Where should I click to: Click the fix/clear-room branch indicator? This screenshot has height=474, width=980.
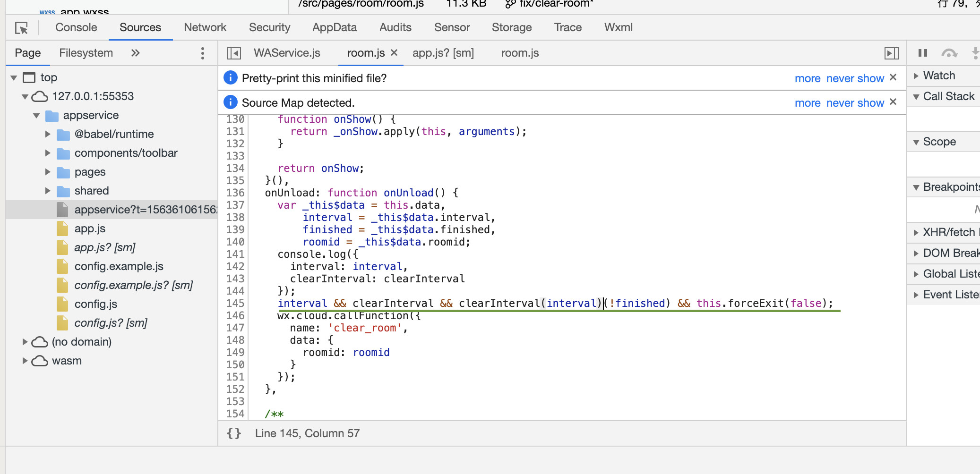click(x=550, y=4)
